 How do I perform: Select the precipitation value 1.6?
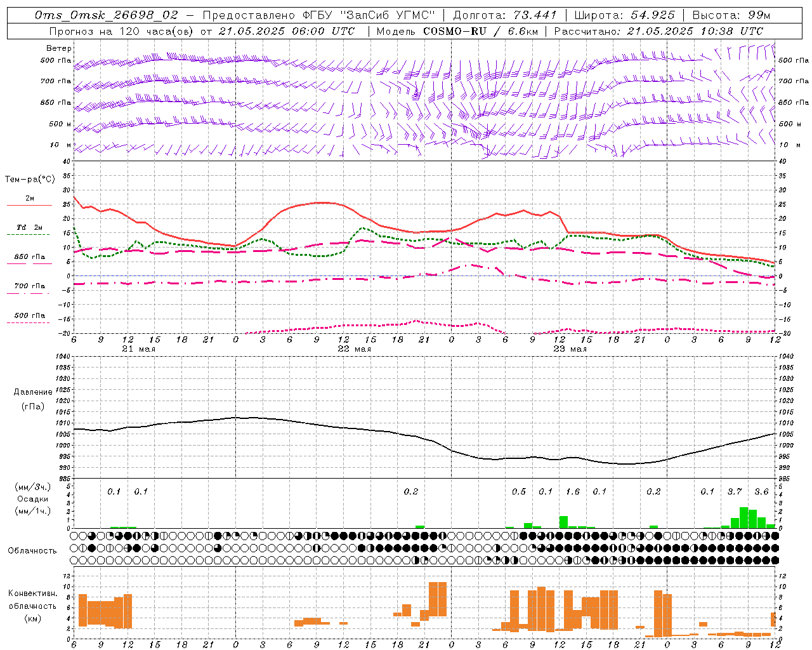point(573,491)
